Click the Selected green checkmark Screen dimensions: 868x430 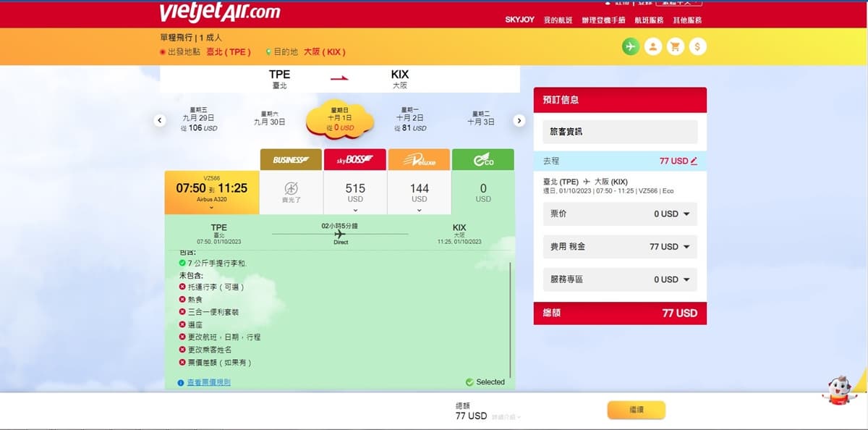[x=469, y=382]
